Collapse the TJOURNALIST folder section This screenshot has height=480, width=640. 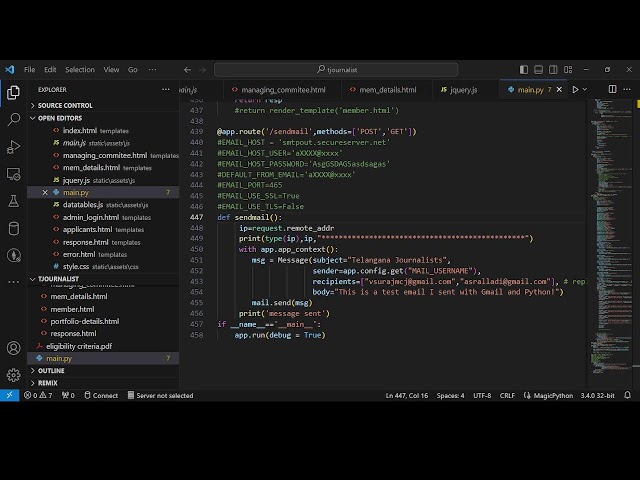(103, 279)
